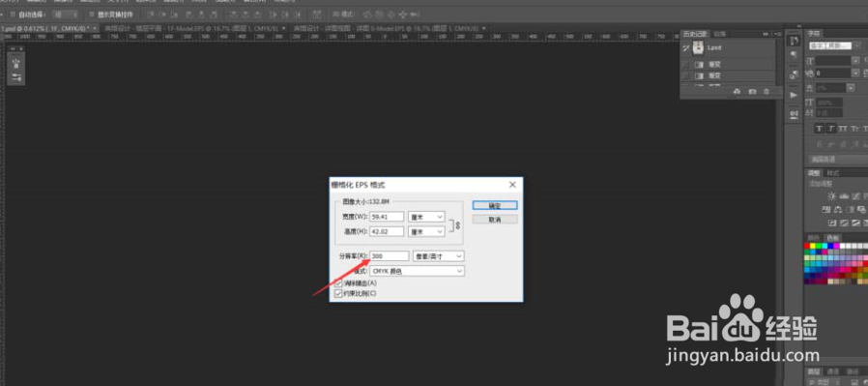The width and height of the screenshot is (868, 386).
Task: Add Levels adjustment icon
Action: pyautogui.click(x=844, y=196)
